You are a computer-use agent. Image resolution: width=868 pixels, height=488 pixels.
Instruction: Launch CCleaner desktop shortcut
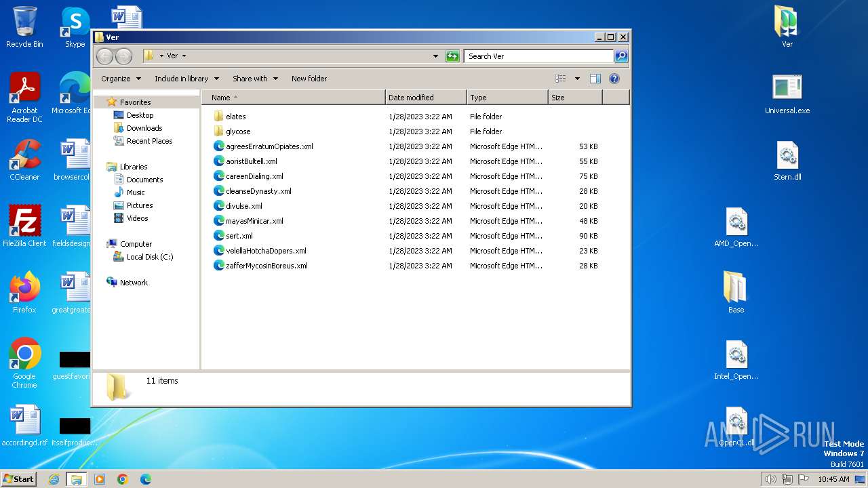coord(24,160)
